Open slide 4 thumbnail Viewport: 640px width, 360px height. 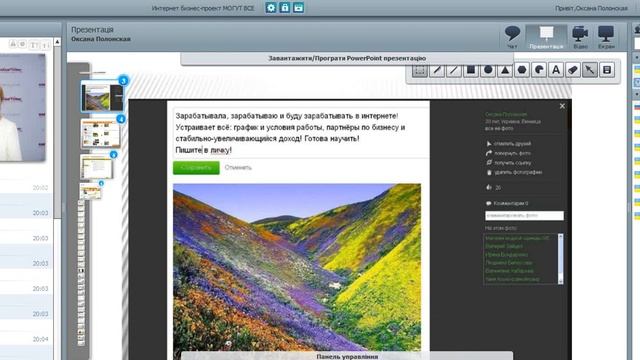[x=101, y=133]
